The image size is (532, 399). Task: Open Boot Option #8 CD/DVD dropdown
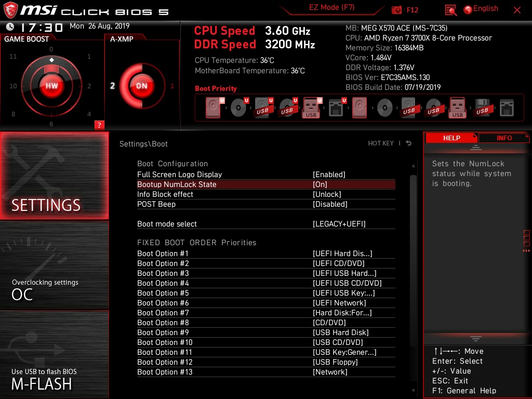pos(329,322)
